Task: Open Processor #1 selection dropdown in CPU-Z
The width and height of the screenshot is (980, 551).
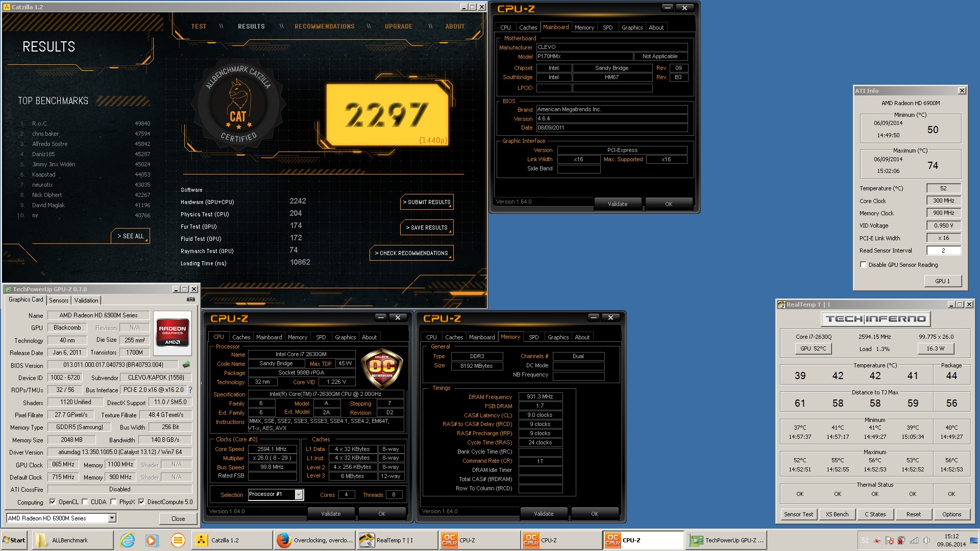Action: pyautogui.click(x=299, y=494)
